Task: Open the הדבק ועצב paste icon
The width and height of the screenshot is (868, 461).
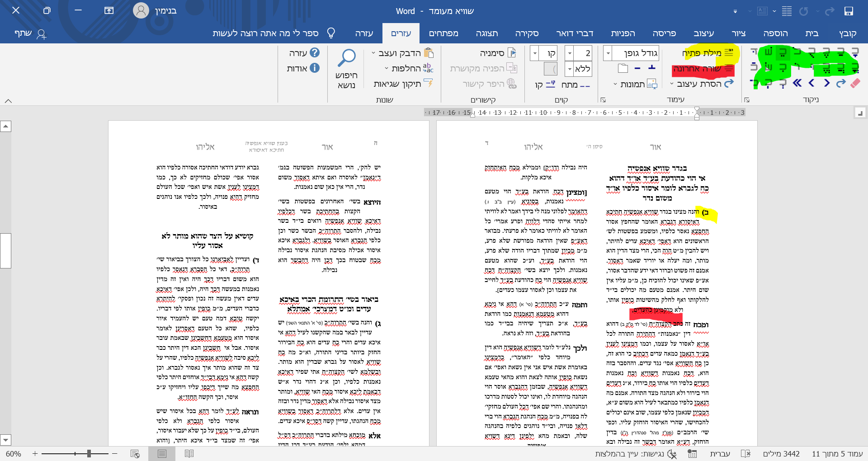Action: point(429,53)
